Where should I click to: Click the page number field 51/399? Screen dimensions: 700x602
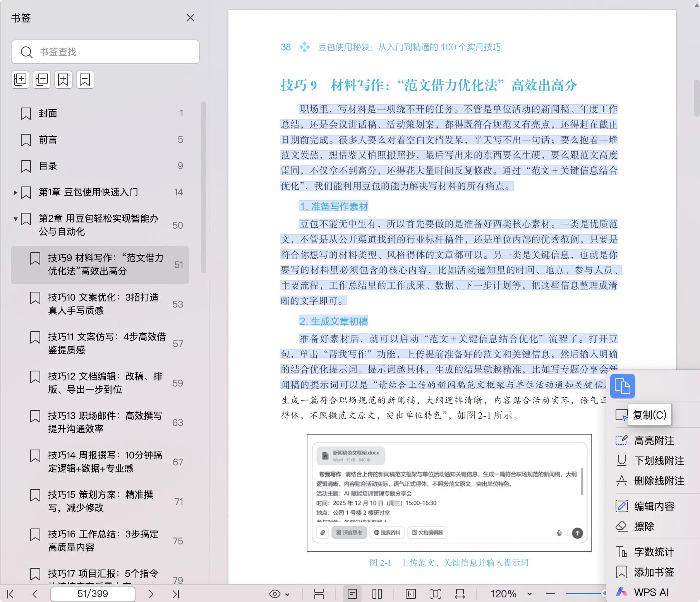point(93,594)
